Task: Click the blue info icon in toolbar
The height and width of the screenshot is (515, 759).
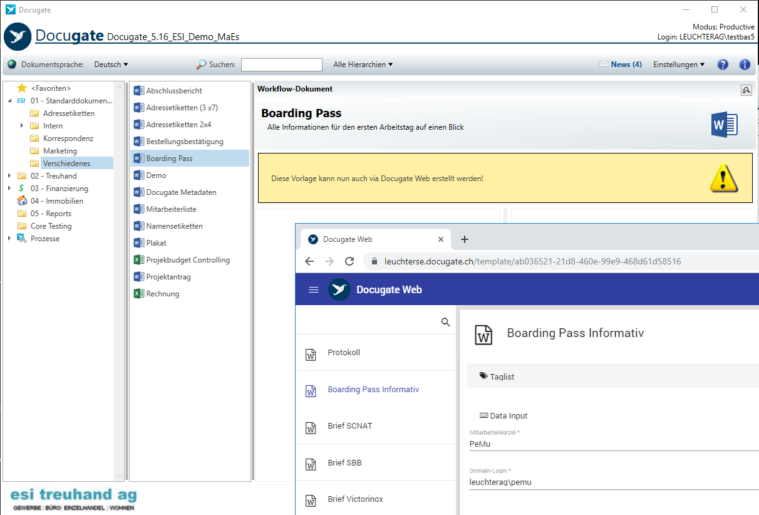Action: (x=744, y=64)
